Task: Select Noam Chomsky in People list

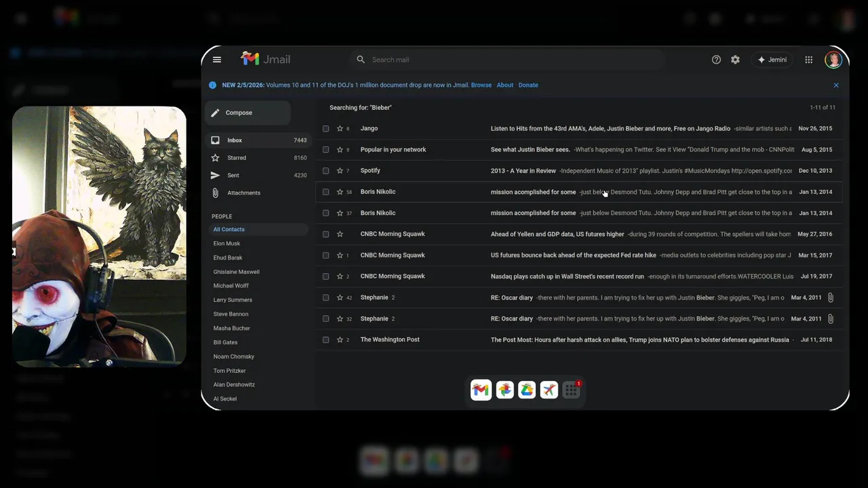Action: coord(234,357)
